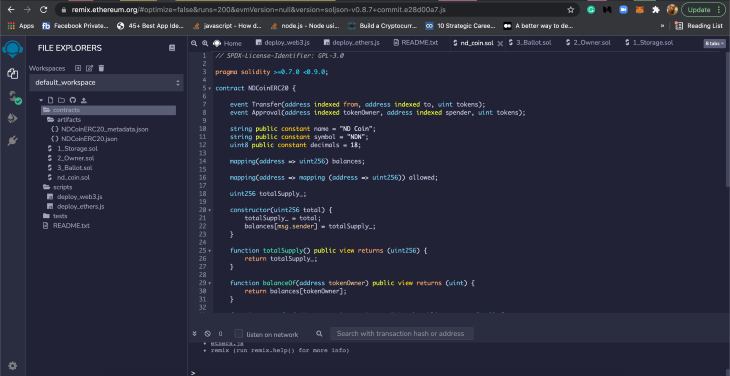Click the pending transactions counter 0

220,334
